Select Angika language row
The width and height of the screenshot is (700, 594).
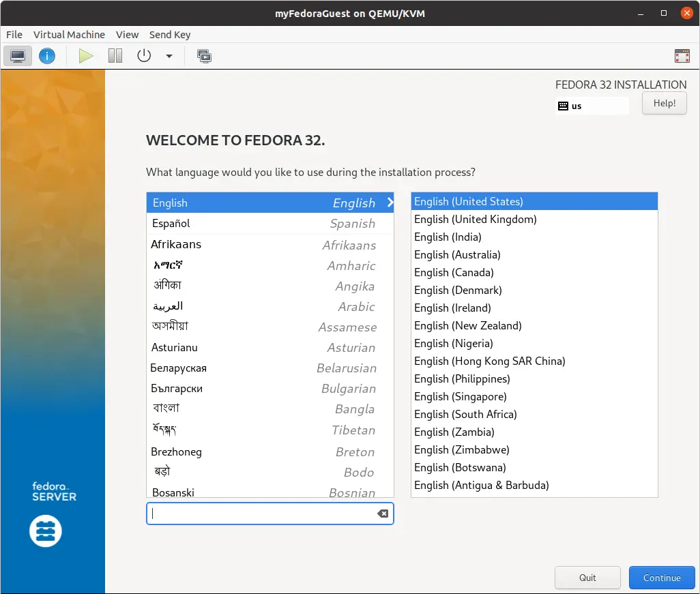(x=270, y=286)
